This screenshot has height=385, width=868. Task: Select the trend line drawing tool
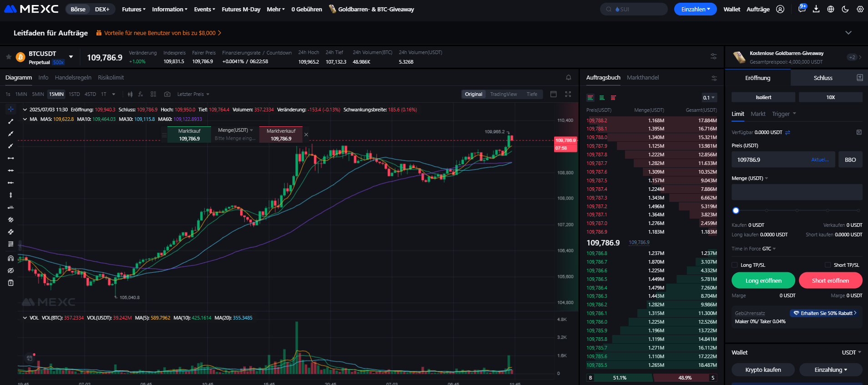tap(11, 121)
